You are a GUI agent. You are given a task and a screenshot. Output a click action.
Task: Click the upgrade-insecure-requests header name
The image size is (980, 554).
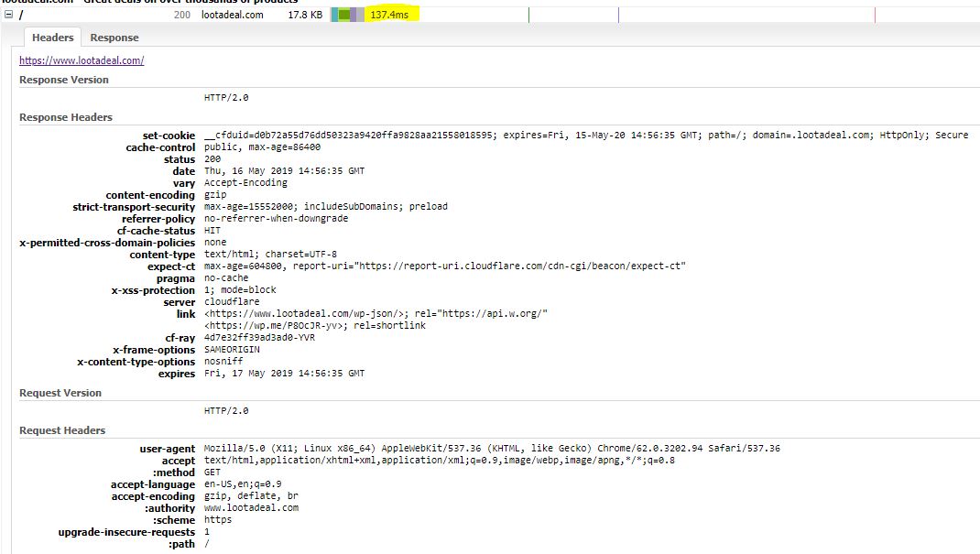pos(127,532)
